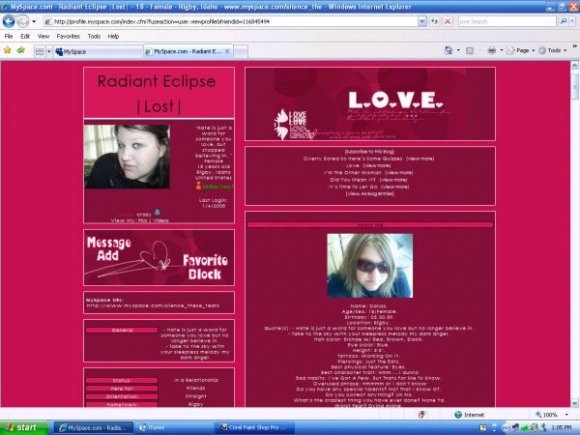Click the Live Search magnifier button
This screenshot has height=435, width=580.
[x=563, y=22]
